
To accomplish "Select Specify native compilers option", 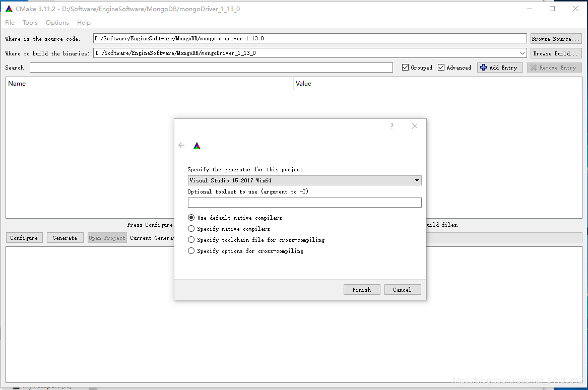I will (x=191, y=229).
